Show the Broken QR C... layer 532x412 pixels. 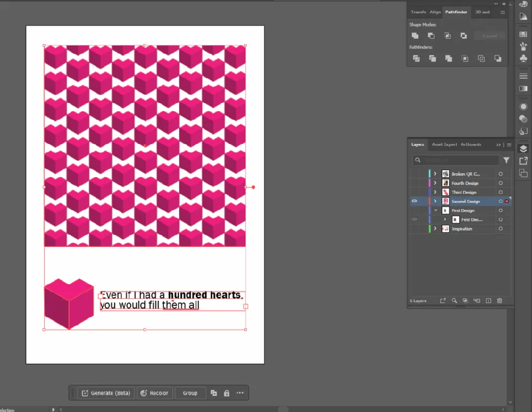pos(415,174)
